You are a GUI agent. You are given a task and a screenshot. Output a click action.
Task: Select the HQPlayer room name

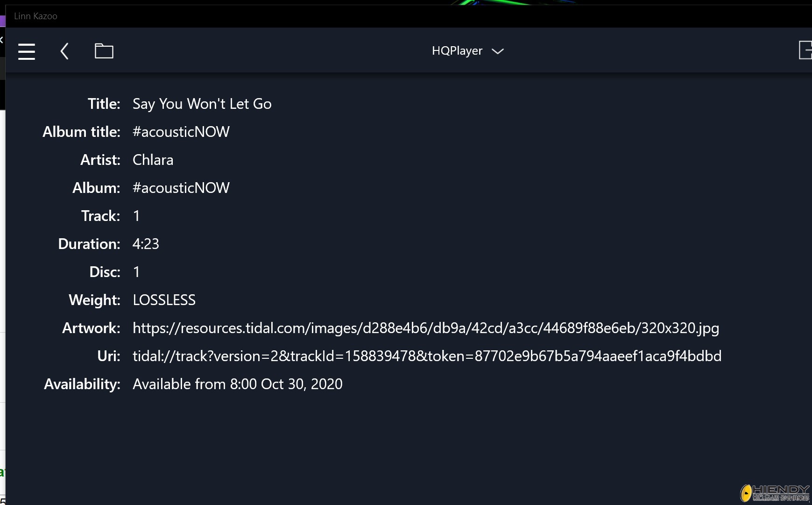(457, 50)
